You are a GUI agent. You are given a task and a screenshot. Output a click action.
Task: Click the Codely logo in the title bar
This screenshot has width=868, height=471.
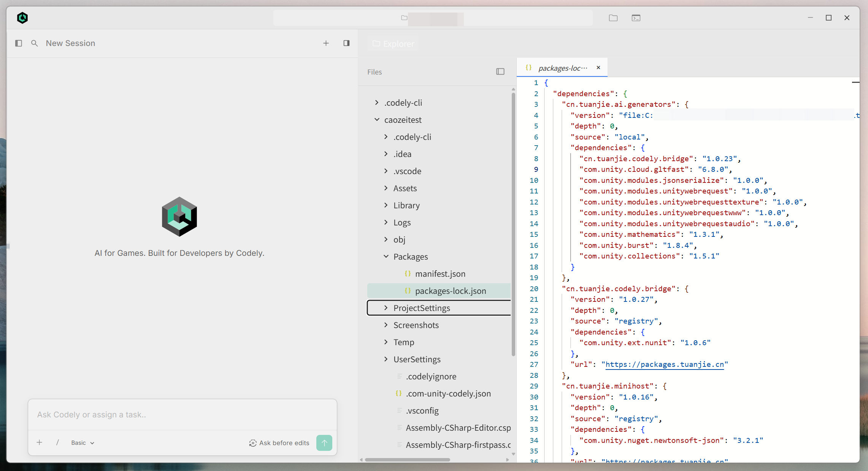coord(22,17)
